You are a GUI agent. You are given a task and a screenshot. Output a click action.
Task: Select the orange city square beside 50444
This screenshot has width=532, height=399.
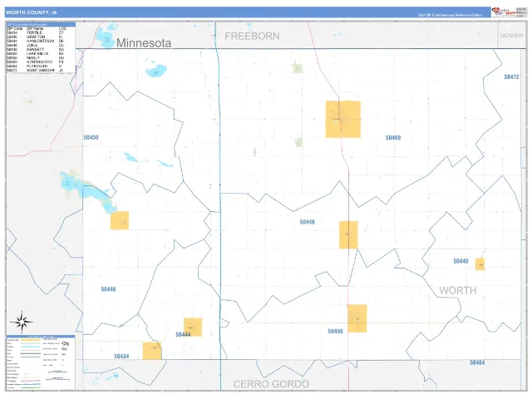193,327
